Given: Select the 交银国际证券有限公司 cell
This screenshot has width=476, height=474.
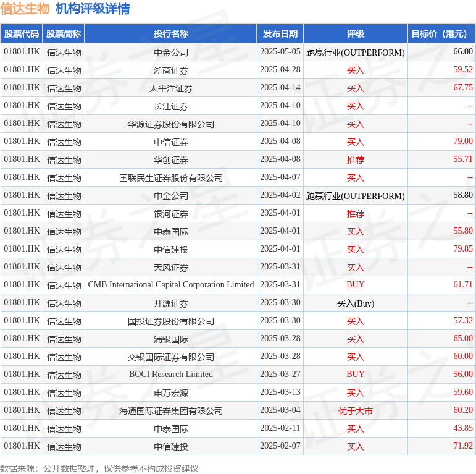Looking at the screenshot, I should click(171, 357).
